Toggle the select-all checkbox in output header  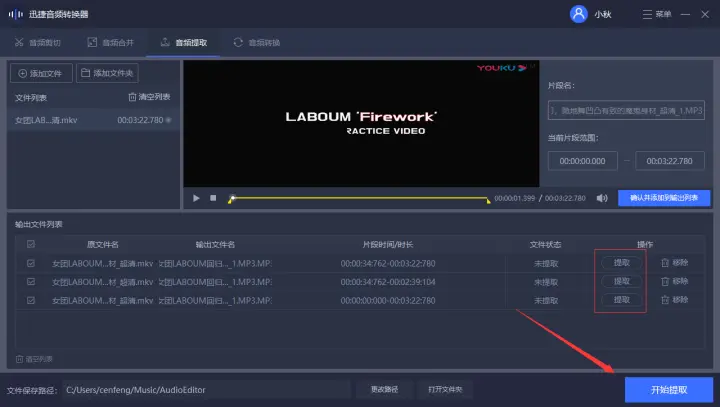coord(31,244)
